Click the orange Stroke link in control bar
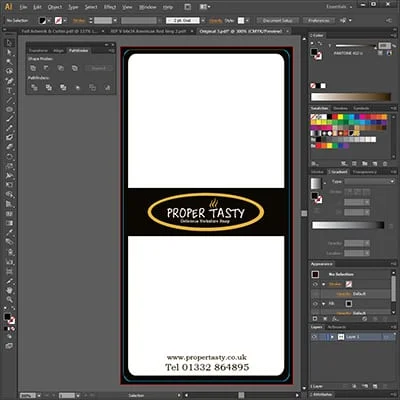Screen dimensions: 400x400 click(x=79, y=21)
